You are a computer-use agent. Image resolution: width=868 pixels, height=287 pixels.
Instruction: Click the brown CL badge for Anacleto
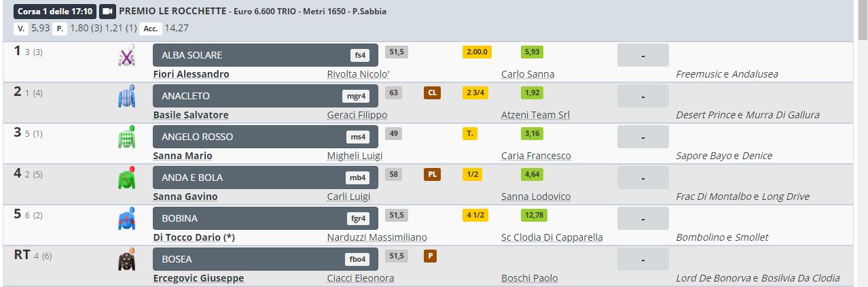click(x=431, y=93)
